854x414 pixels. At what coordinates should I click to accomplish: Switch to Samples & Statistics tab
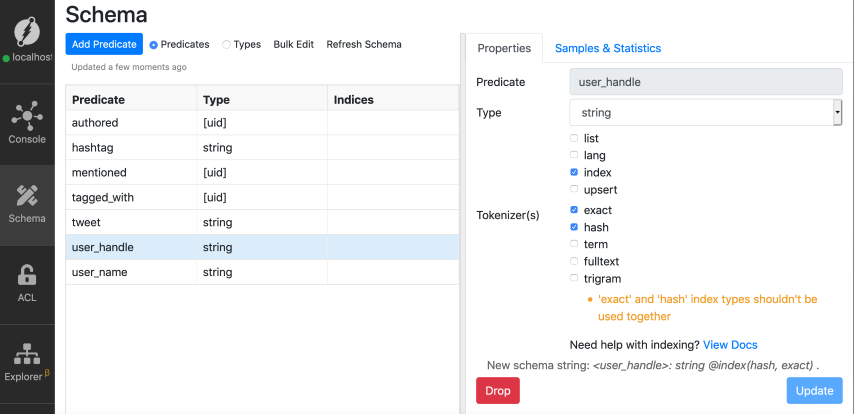click(607, 48)
